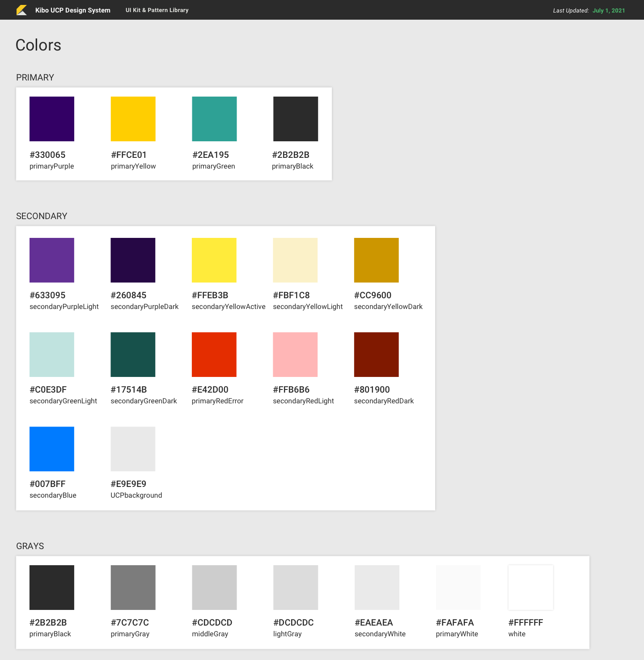Image resolution: width=644 pixels, height=660 pixels.
Task: Select the secondaryWhite #EAEAEA swatch
Action: 377,588
